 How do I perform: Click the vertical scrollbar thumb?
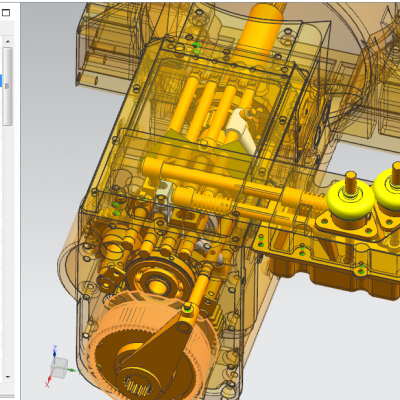(7, 86)
